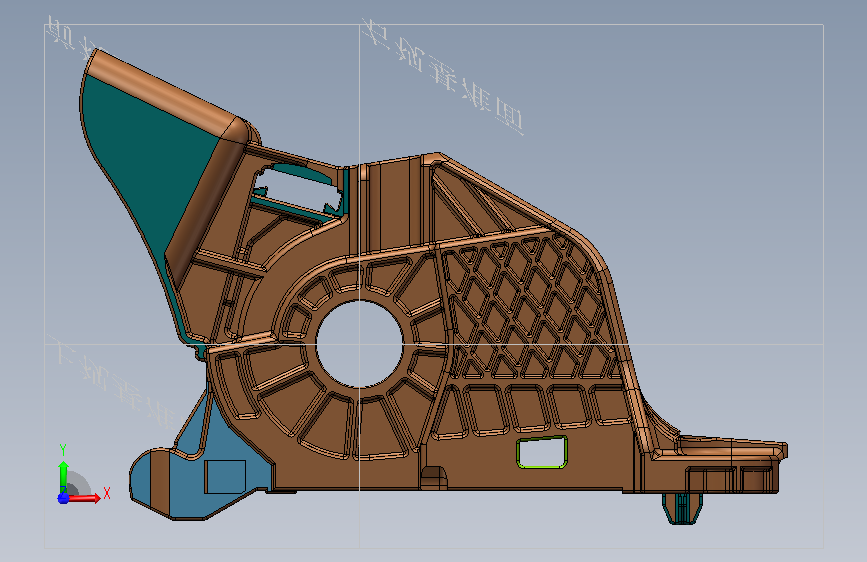Select the diamond lattice rib area
The height and width of the screenshot is (562, 867).
click(531, 307)
